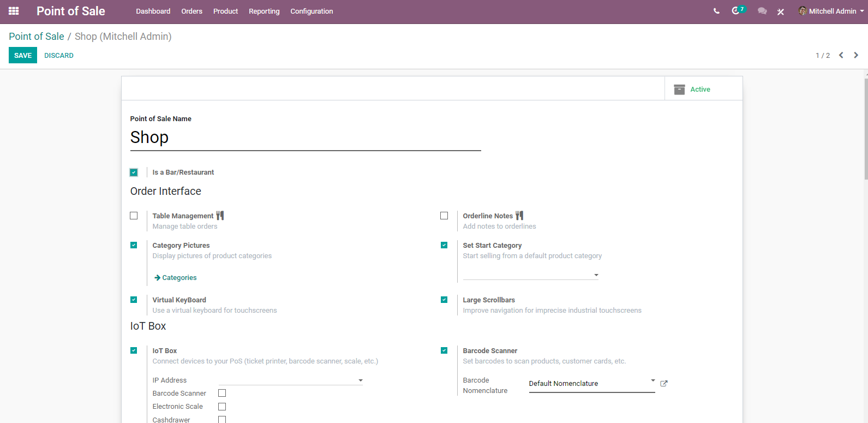Viewport: 868px width, 423px height.
Task: Click the 'IoT Box' section heading
Action: point(148,326)
